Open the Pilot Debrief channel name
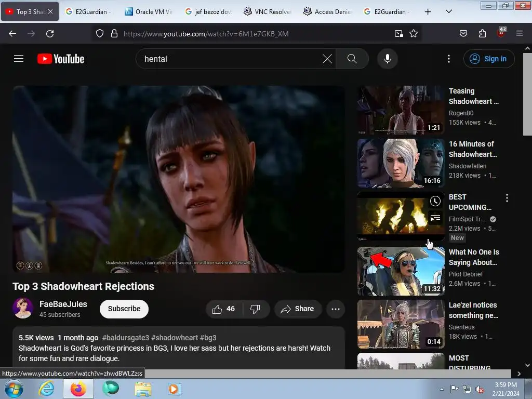 click(x=465, y=274)
